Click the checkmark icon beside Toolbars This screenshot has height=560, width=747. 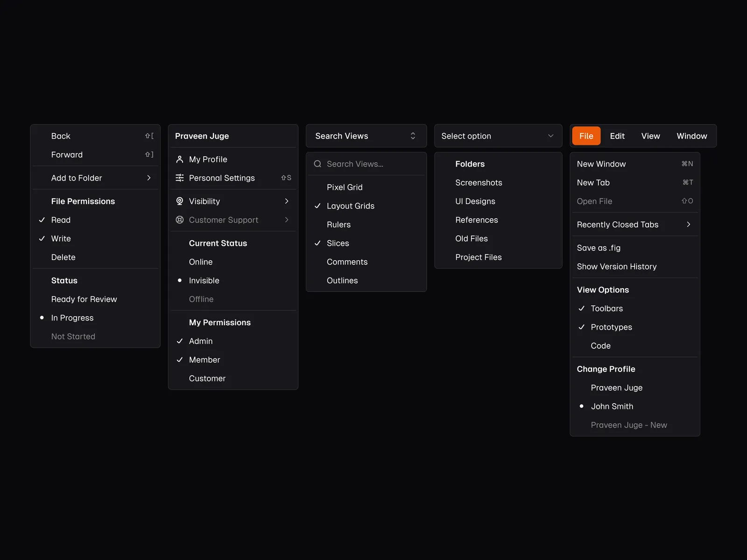click(581, 308)
